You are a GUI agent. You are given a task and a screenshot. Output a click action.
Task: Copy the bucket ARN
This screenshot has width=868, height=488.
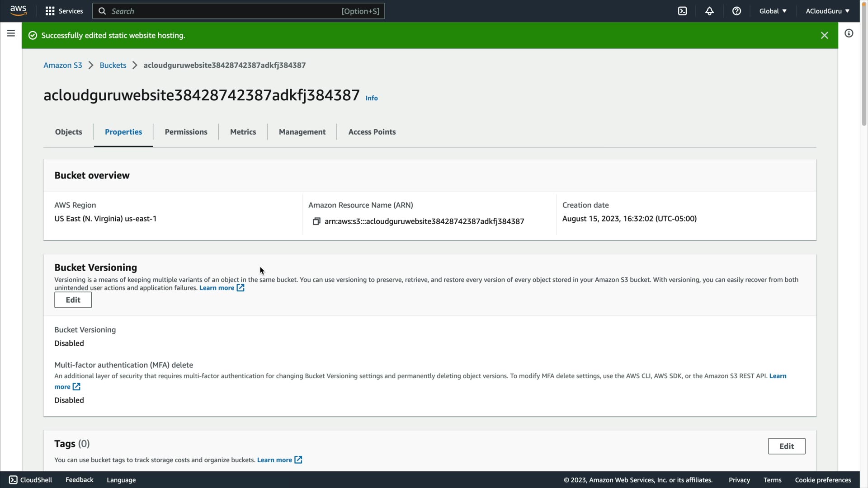pyautogui.click(x=316, y=221)
